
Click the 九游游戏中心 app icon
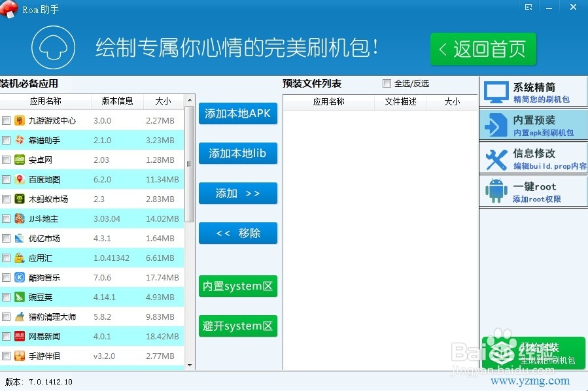[20, 120]
